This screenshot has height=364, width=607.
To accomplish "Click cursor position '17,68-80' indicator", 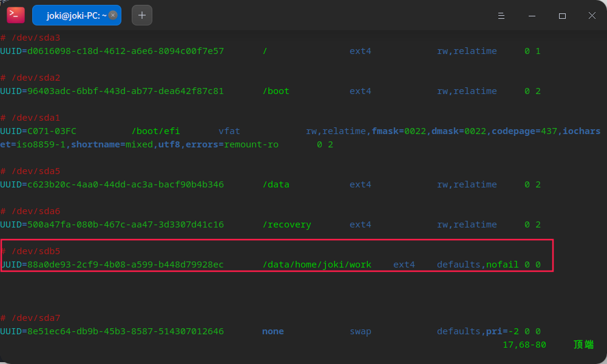I will (x=524, y=345).
